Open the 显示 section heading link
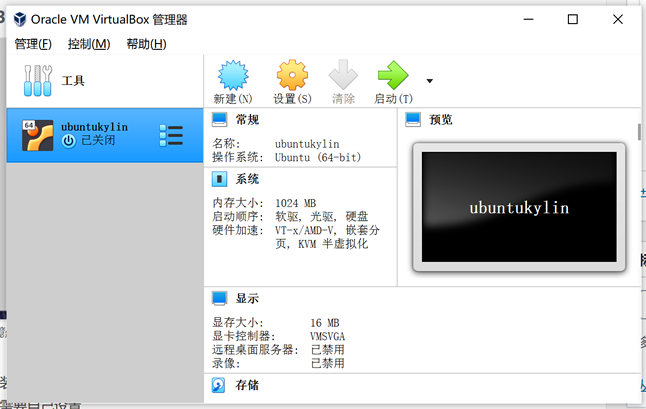This screenshot has height=409, width=646. coord(247,299)
